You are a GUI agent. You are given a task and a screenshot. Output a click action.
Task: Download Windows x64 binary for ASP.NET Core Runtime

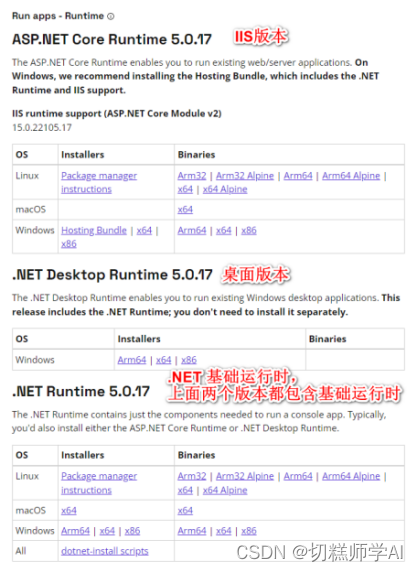[224, 231]
